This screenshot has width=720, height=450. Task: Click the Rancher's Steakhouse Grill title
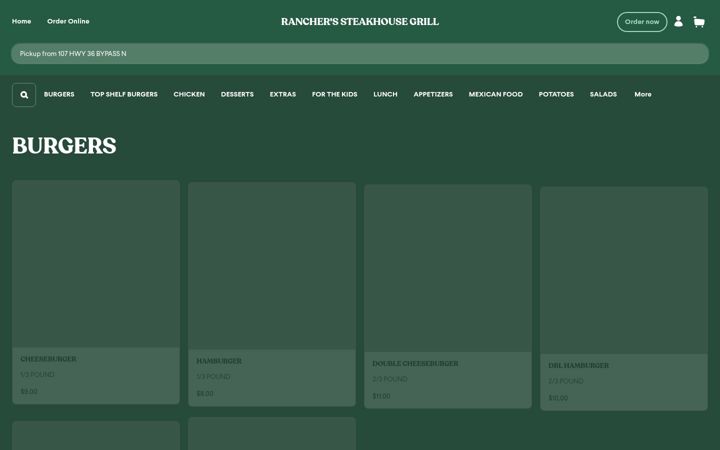pos(360,22)
